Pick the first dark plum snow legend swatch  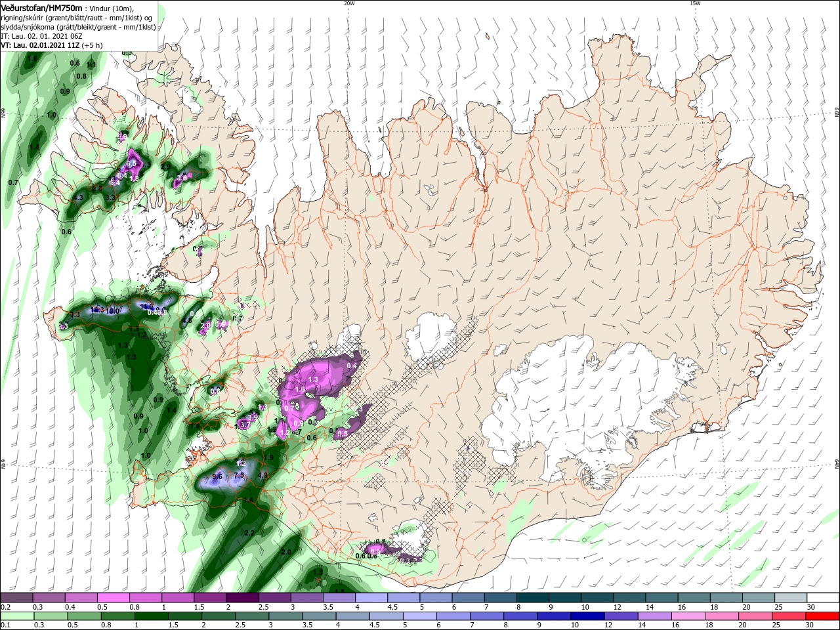point(16,598)
